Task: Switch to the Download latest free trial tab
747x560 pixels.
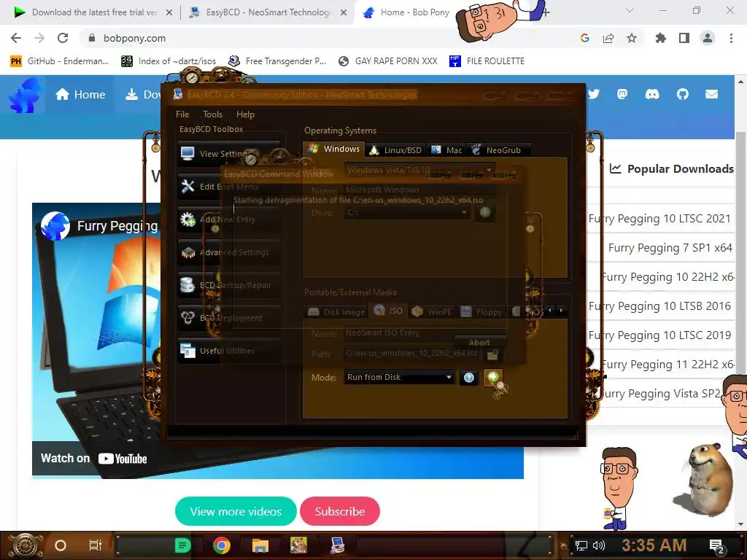Action: coord(94,12)
